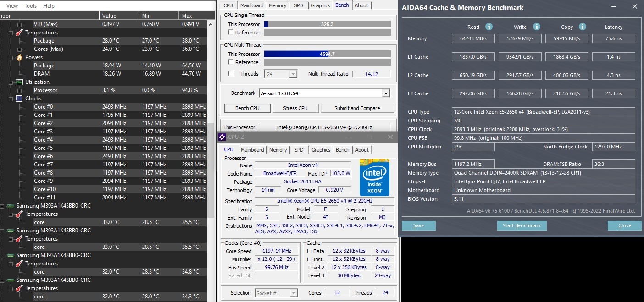644x302 pixels.
Task: Open the info icon next to Read
Action: pos(489,27)
